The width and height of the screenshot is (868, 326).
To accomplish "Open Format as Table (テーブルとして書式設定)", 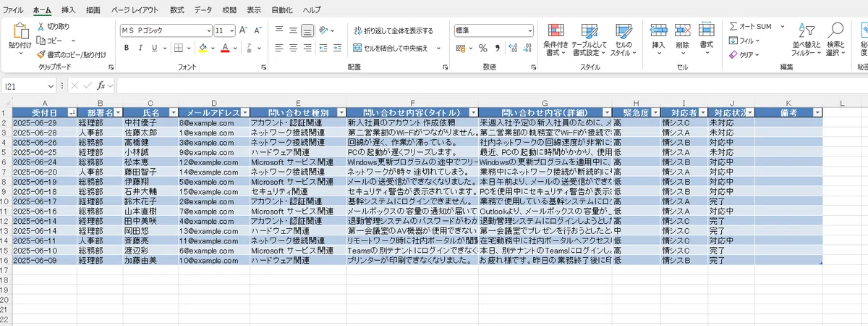I will [589, 39].
